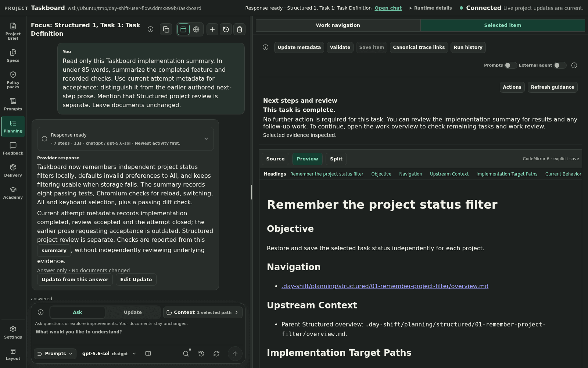Click the panel divider handle
Screen dimensions: 588x368
click(251, 192)
